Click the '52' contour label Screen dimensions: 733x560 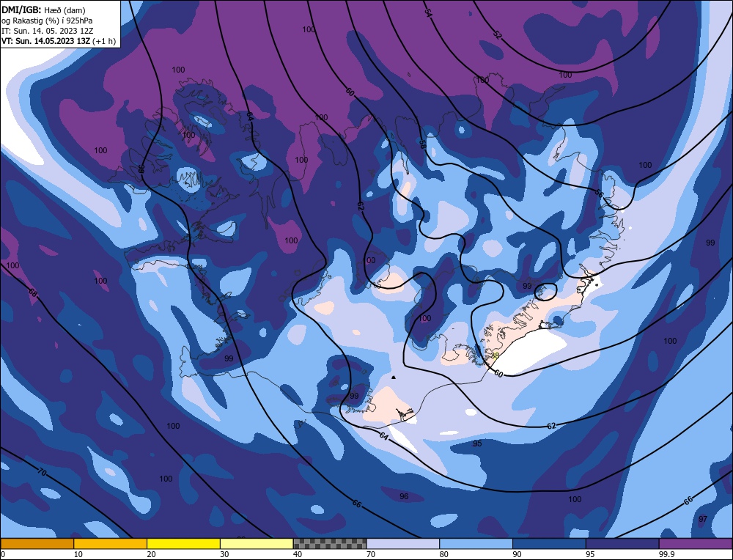coord(498,35)
